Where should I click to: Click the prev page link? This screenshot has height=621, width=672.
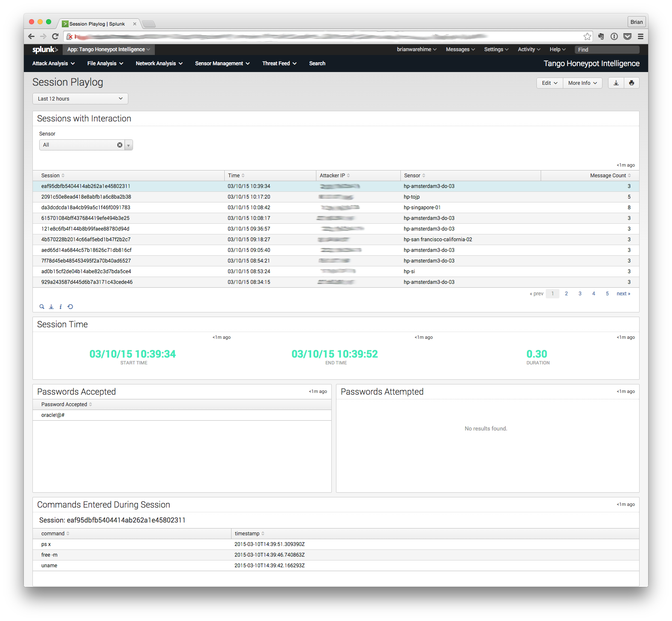[x=536, y=294]
